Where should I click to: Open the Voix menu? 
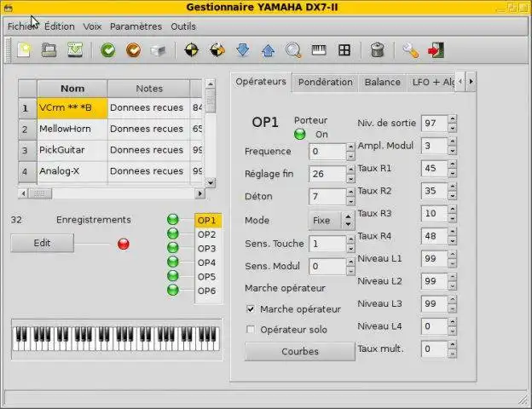pyautogui.click(x=92, y=26)
